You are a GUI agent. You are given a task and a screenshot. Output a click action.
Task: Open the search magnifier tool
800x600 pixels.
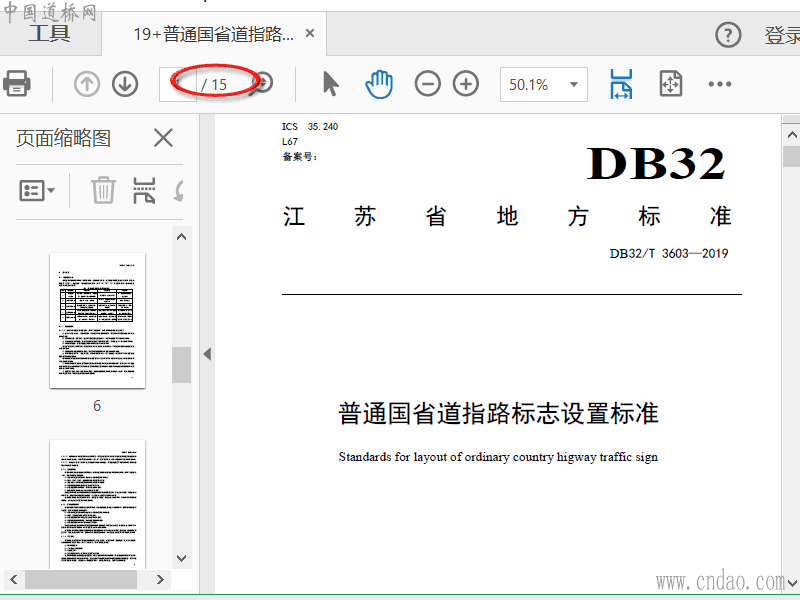click(x=263, y=83)
